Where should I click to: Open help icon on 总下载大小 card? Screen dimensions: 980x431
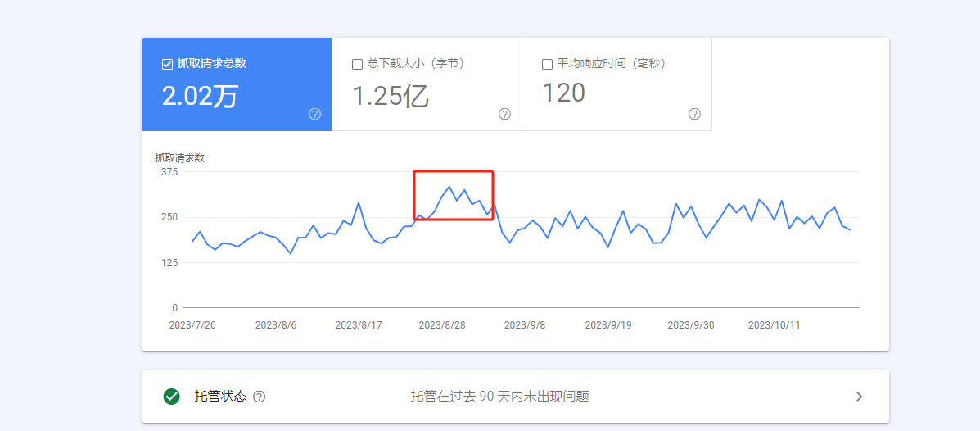505,114
